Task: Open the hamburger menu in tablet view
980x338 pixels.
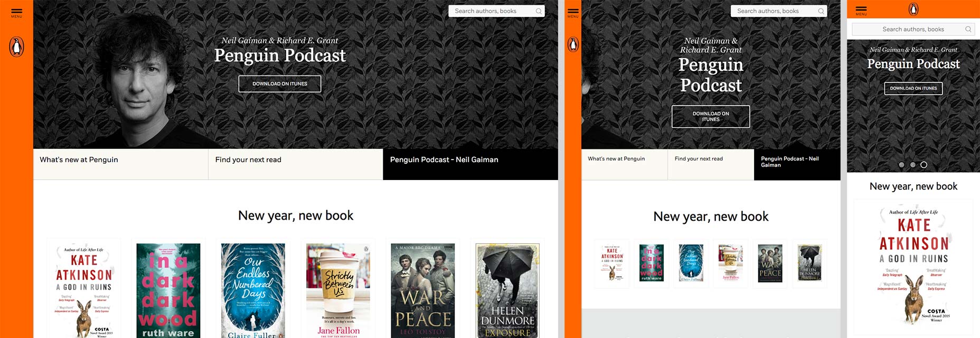Action: tap(573, 13)
